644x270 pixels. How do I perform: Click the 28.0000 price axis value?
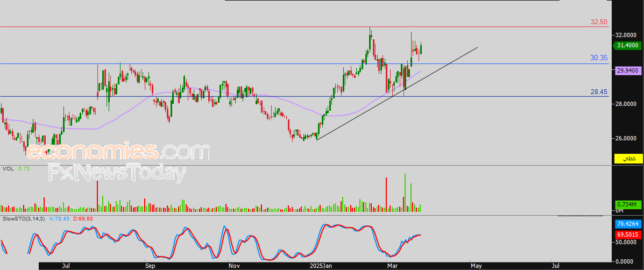point(627,104)
